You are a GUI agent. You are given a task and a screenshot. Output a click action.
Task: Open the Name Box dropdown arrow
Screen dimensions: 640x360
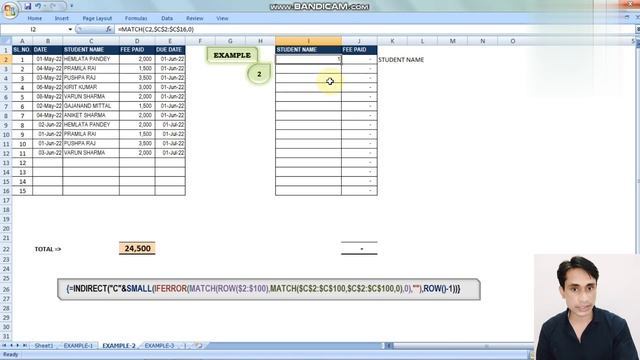(x=70, y=29)
